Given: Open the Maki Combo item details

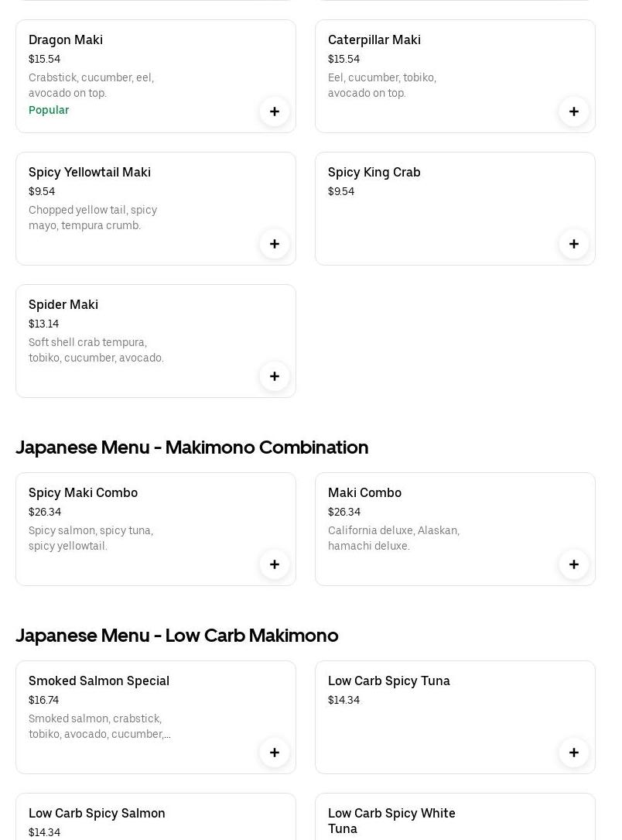Looking at the screenshot, I should 364,492.
